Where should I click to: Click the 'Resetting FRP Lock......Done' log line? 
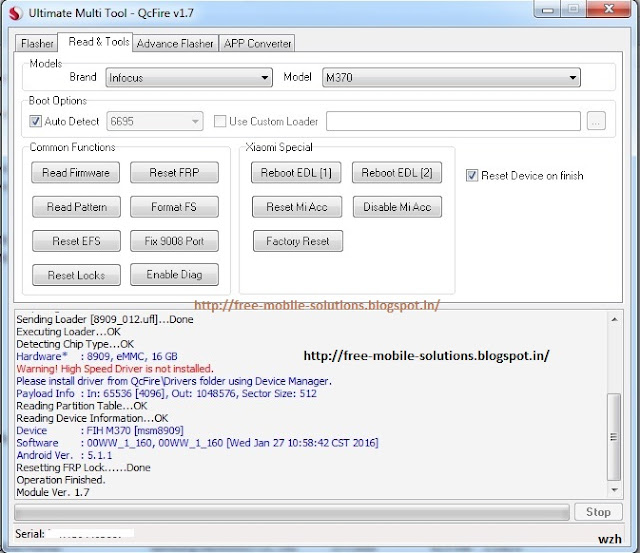click(83, 467)
